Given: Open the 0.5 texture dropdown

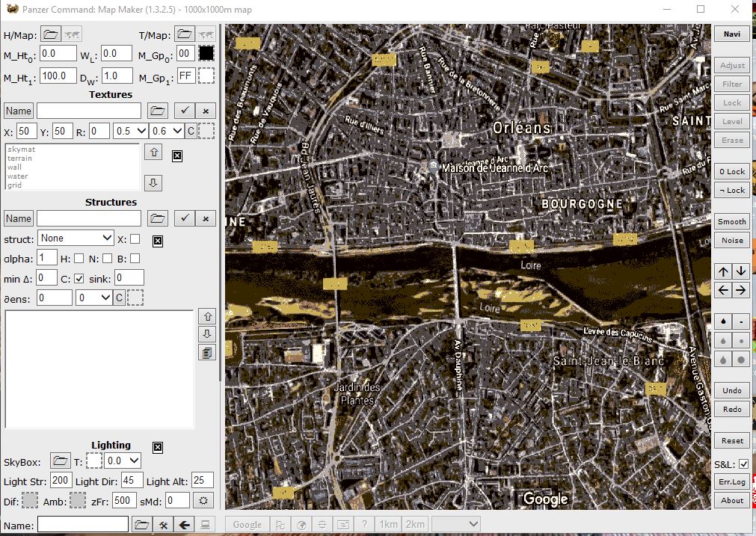Looking at the screenshot, I should (x=130, y=131).
